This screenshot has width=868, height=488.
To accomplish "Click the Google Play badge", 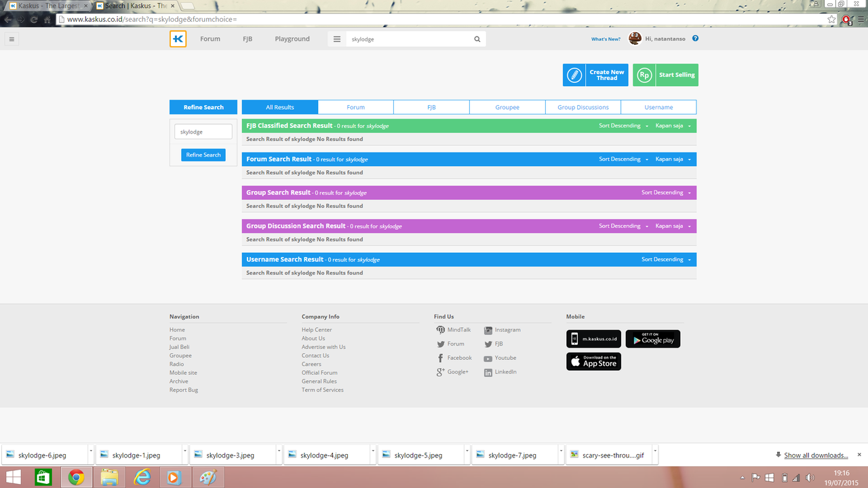I will coord(652,339).
